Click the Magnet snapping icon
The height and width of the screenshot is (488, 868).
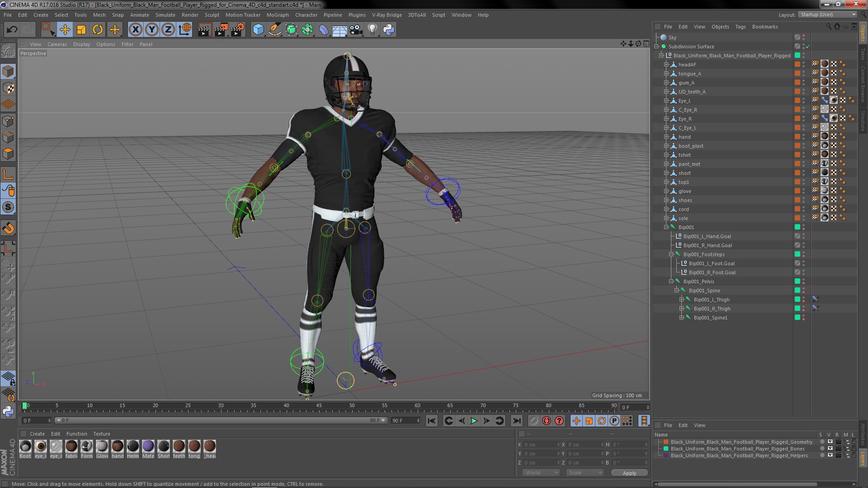pos(8,229)
